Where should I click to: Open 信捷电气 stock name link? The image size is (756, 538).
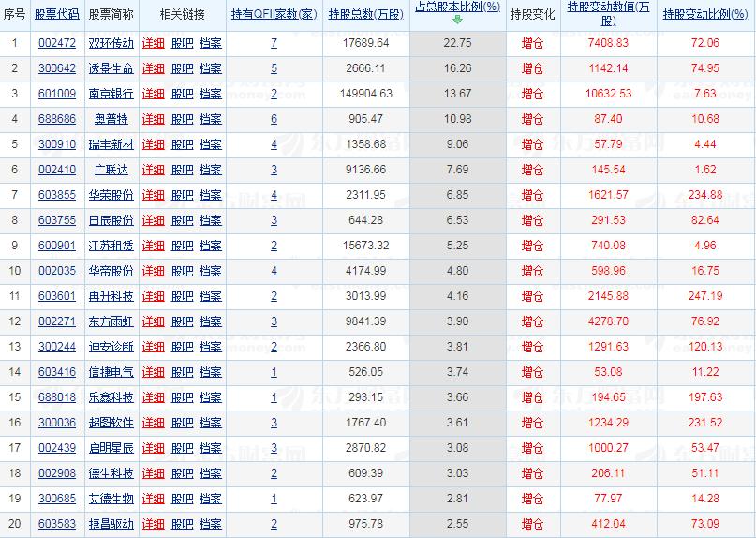tap(111, 372)
